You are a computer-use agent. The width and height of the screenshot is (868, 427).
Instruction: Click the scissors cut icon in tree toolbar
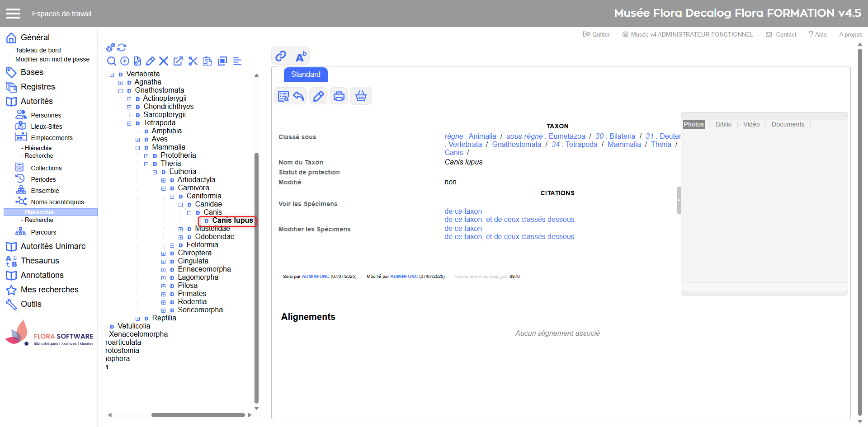click(193, 61)
